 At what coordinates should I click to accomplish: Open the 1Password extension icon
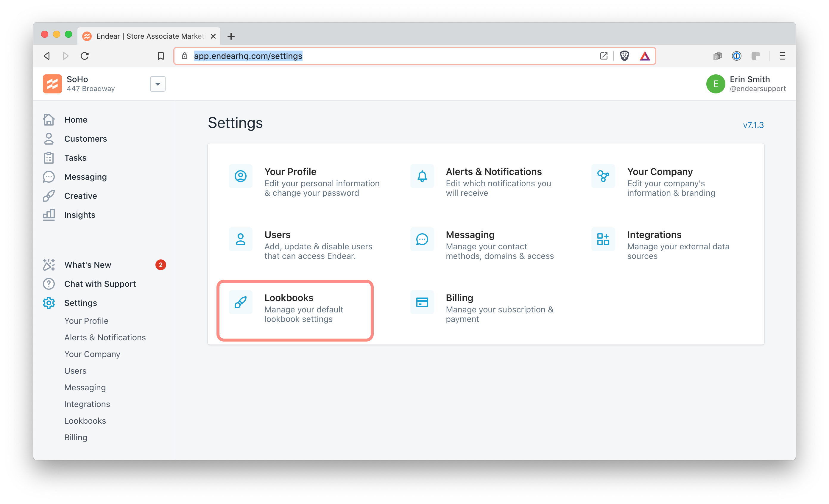736,56
